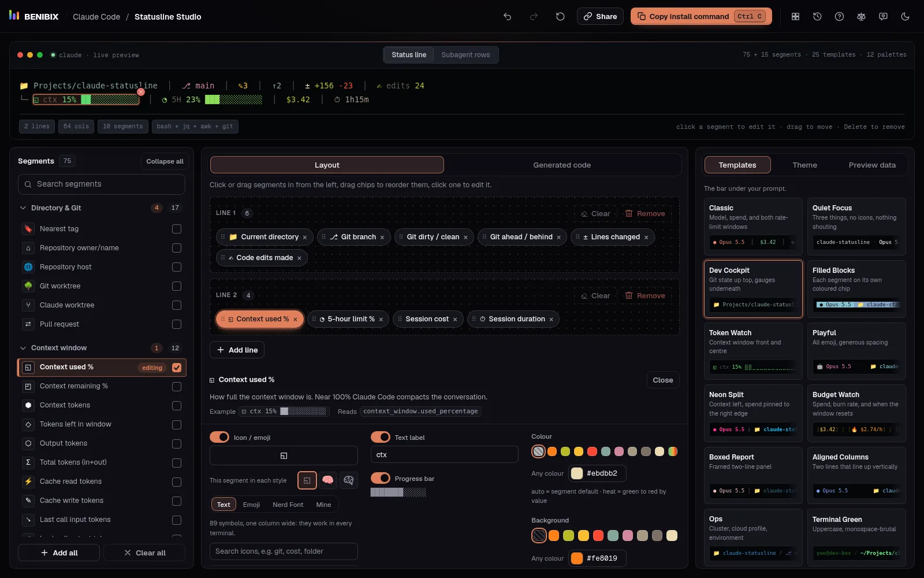Click Remove on Line 2

(x=645, y=296)
